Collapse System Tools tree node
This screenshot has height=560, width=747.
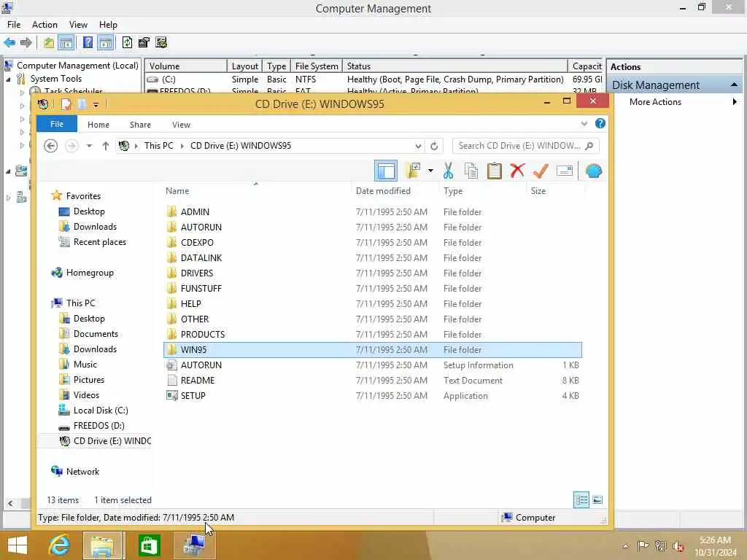(8, 79)
